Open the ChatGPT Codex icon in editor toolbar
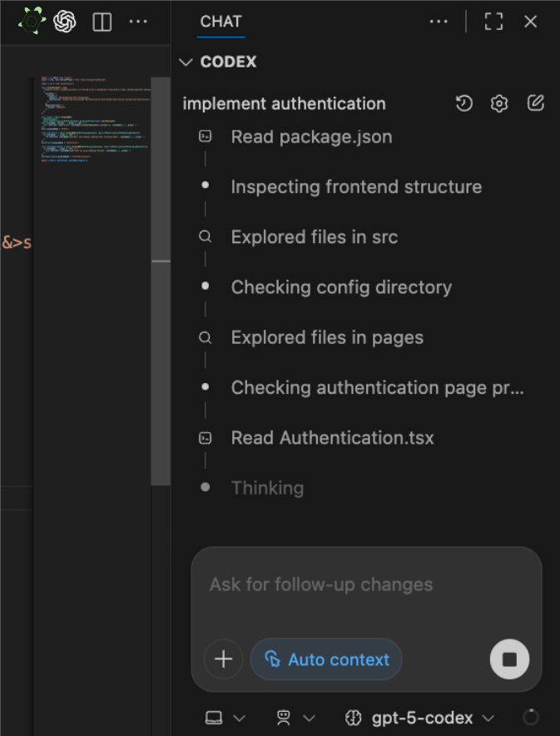 click(65, 22)
